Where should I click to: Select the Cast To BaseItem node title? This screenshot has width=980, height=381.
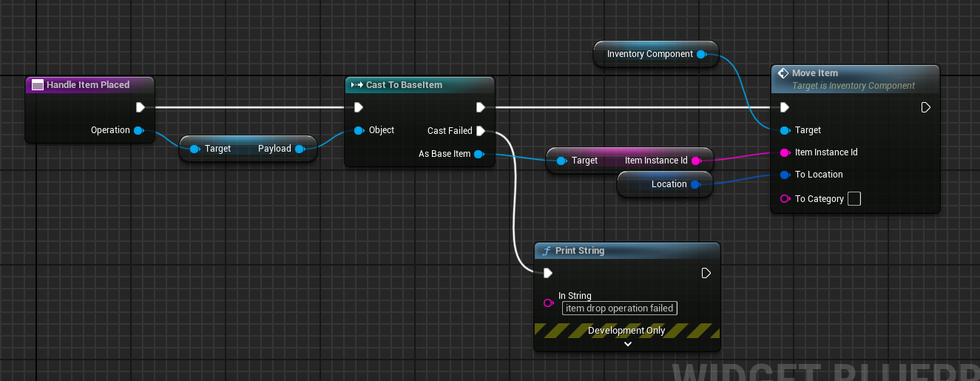point(404,85)
